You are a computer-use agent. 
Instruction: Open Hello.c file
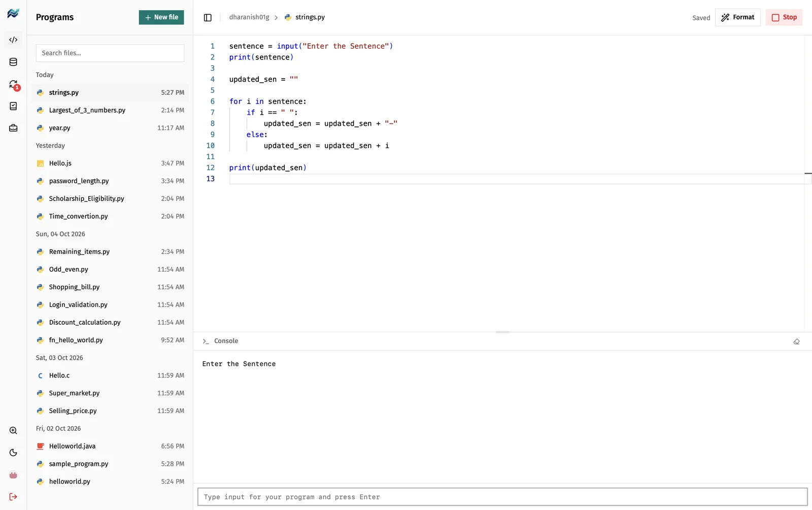(x=110, y=376)
